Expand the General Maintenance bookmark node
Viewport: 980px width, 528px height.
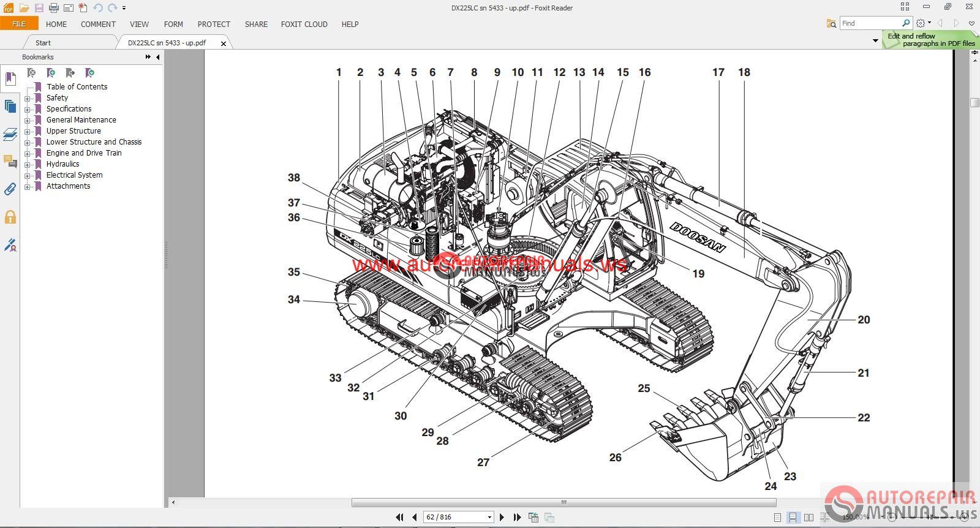coord(27,121)
